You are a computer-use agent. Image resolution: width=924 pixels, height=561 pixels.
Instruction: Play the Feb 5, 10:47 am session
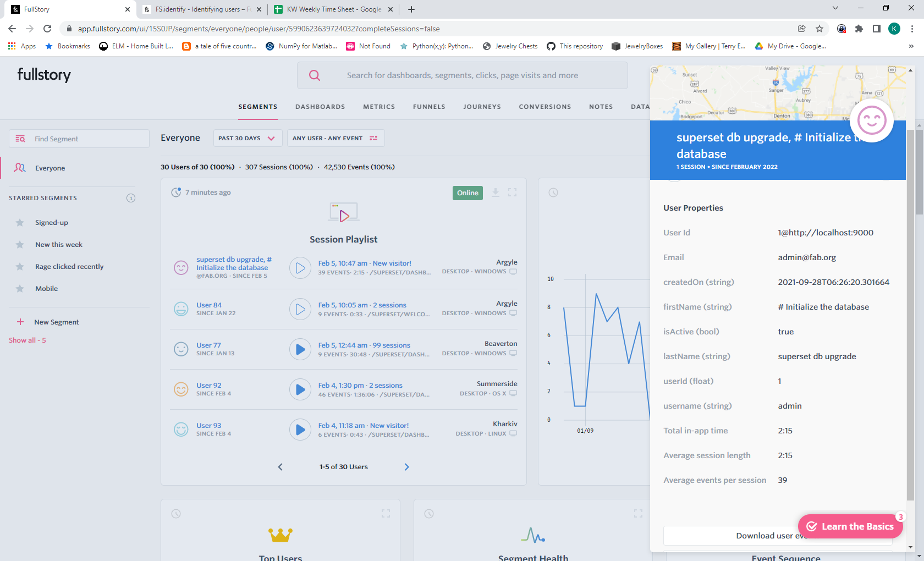(300, 268)
